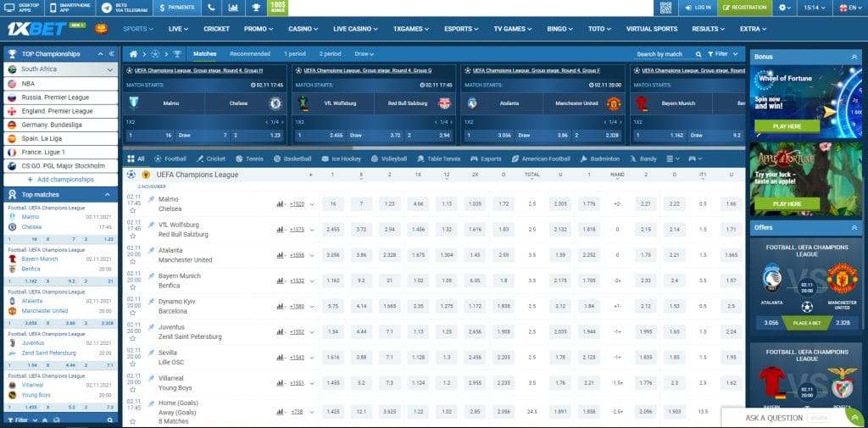
Task: Add Malmo Chelsea match to favorites star
Action: (x=132, y=210)
